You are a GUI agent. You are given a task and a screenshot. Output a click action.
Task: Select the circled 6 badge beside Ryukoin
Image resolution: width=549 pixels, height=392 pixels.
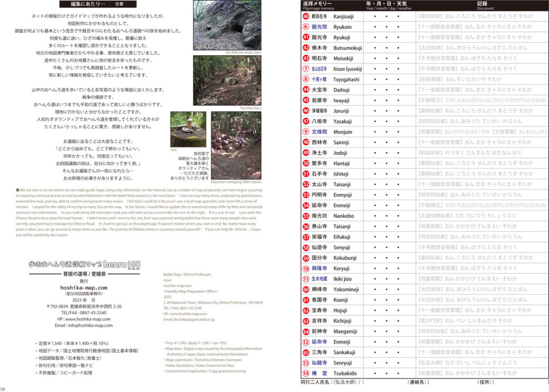(306, 27)
